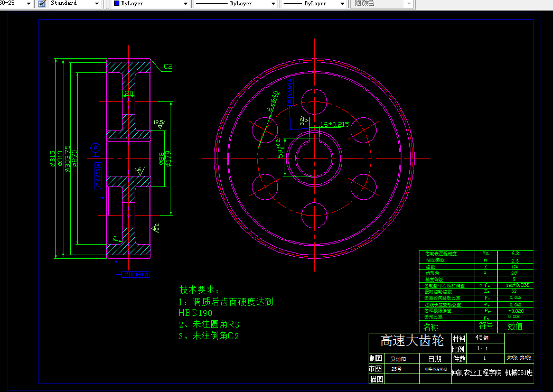Select the 6.3 roughness value cell
This screenshot has width=553, height=392.
[515, 254]
